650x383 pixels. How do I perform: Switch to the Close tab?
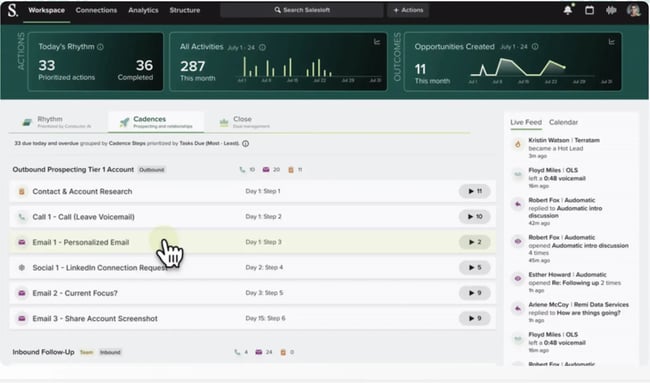245,122
